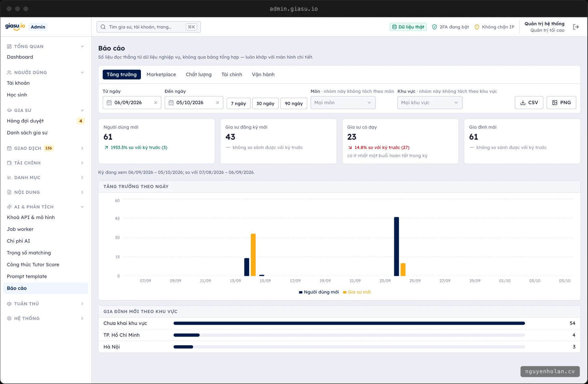Open Danh sách gia sư in sidebar

coord(46,133)
